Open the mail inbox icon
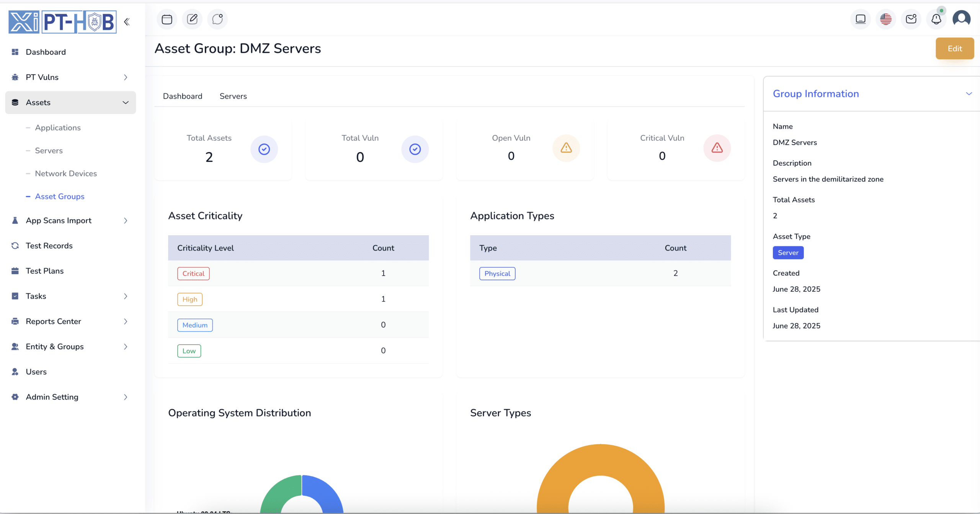The image size is (980, 514). point(911,19)
